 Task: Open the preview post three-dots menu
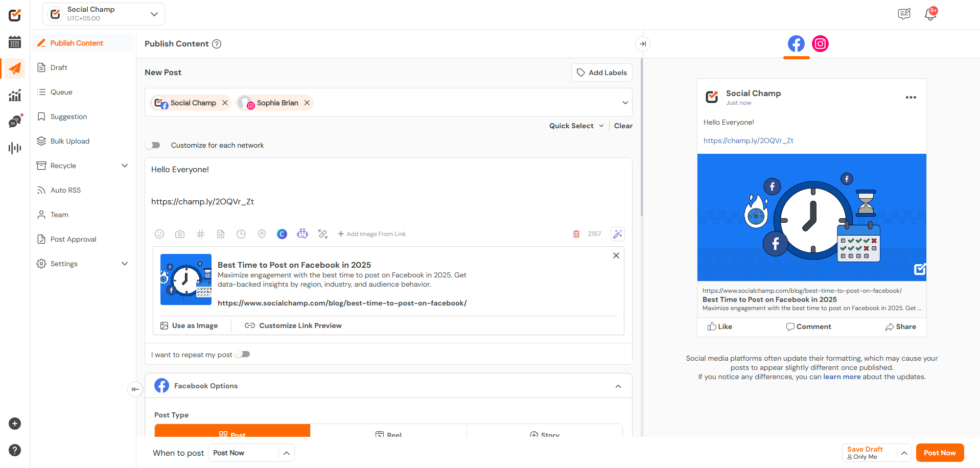click(x=911, y=97)
